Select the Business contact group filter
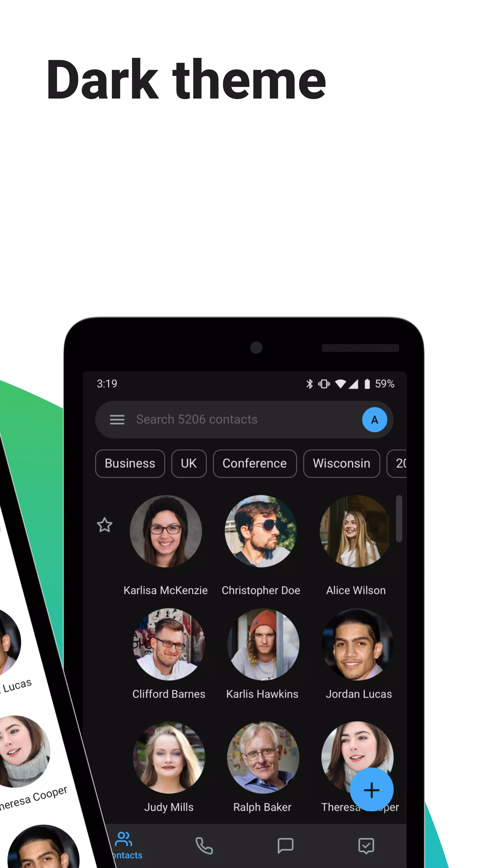488x868 pixels. (x=130, y=463)
